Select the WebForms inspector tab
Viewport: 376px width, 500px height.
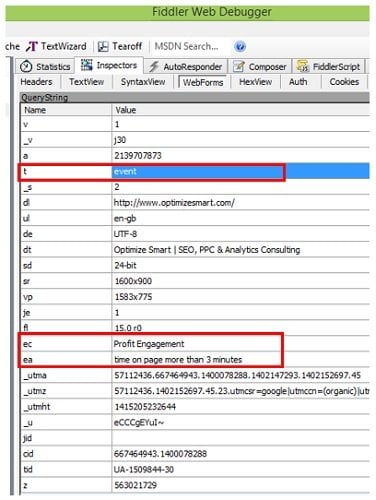(x=203, y=82)
